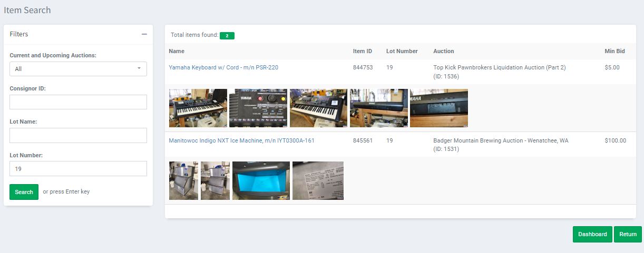Click the 'or press Enter key' hint text
644x253 pixels.
(x=66, y=191)
